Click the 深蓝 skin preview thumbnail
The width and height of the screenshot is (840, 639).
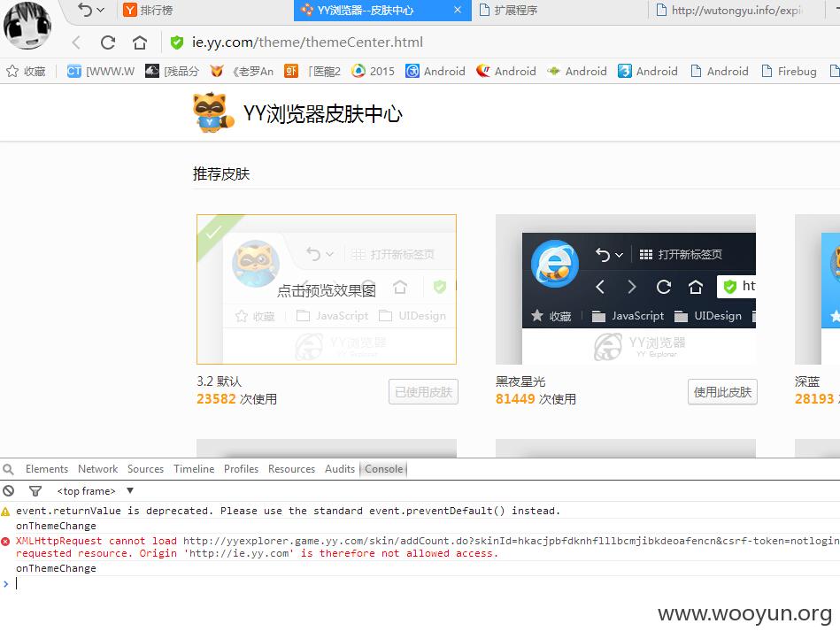818,289
